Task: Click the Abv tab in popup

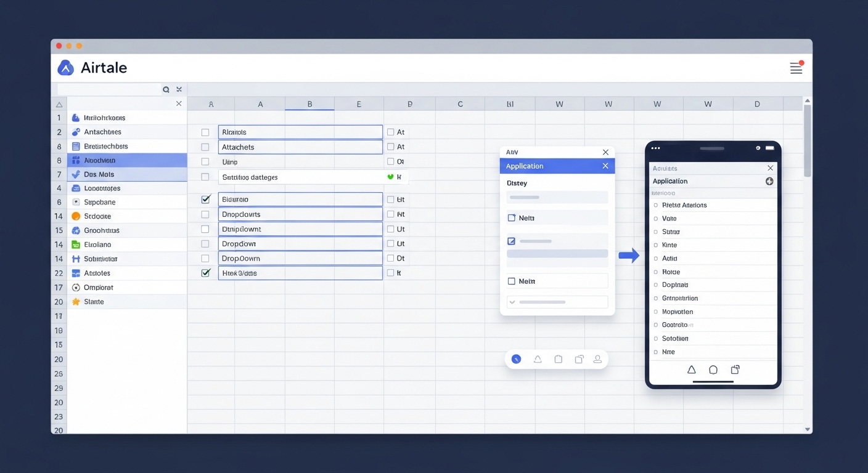Action: (512, 152)
